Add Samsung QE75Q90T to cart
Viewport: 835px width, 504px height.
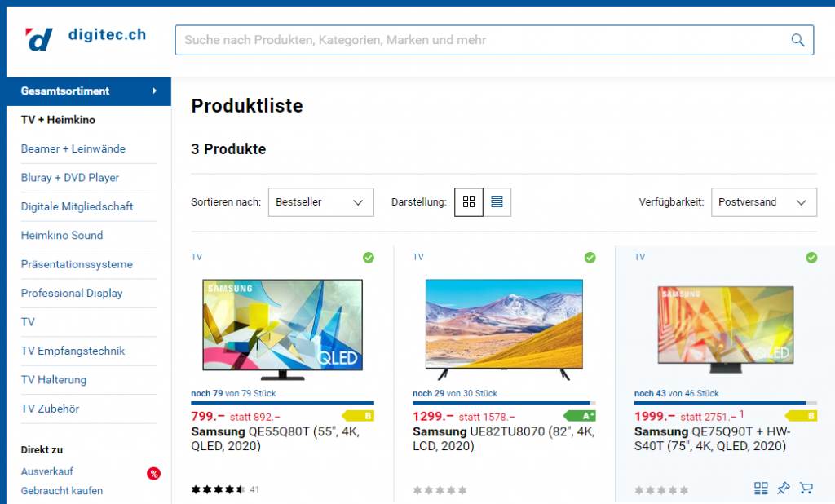pos(806,489)
